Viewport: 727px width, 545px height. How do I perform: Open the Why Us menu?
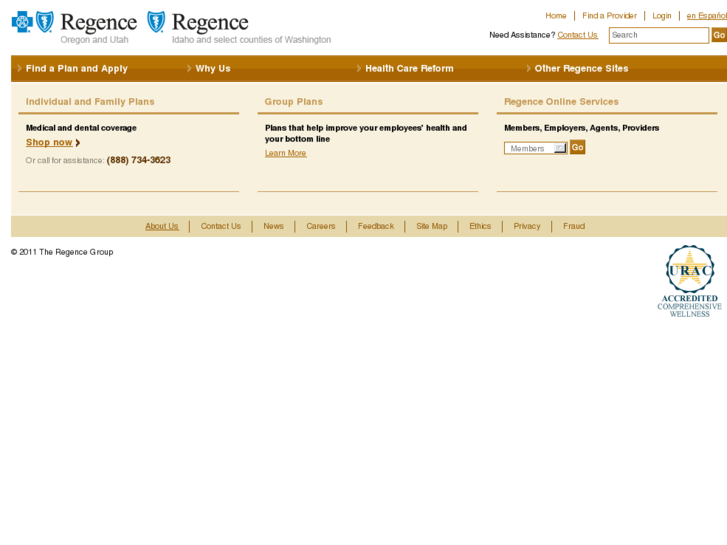tap(213, 69)
